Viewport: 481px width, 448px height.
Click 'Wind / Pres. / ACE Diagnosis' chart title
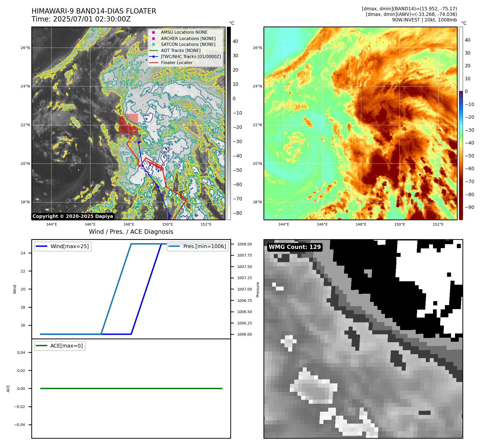pos(131,232)
